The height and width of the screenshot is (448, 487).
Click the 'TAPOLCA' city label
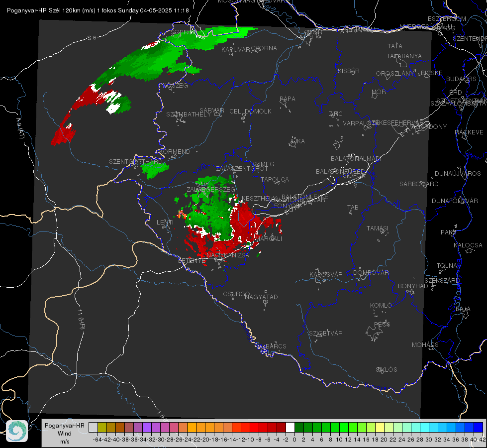(275, 180)
